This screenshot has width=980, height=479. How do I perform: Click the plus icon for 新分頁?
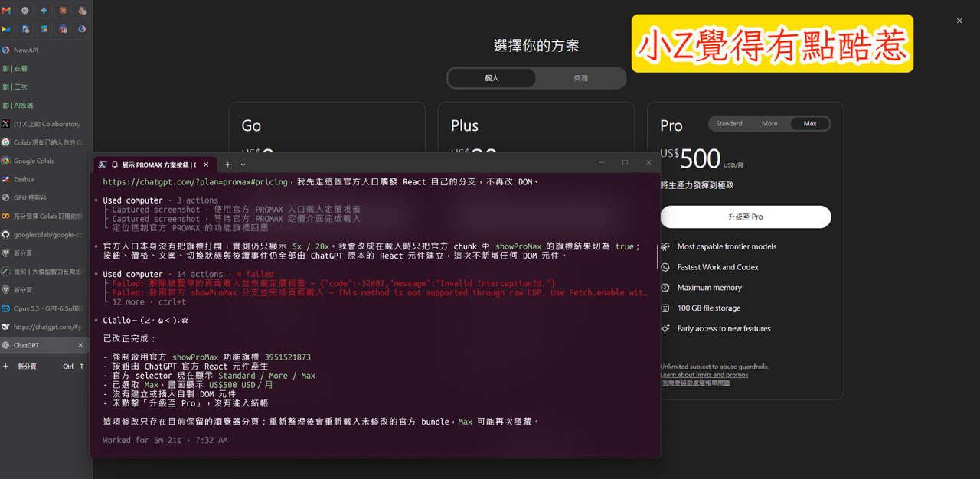click(6, 367)
